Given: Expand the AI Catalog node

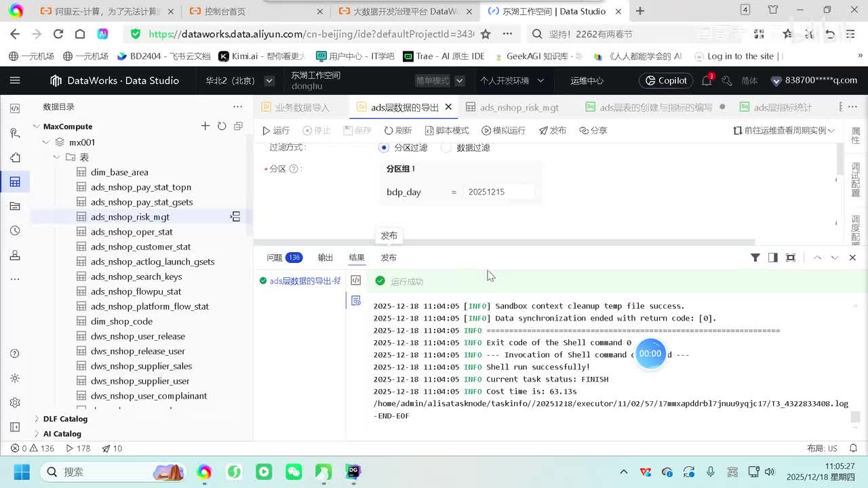Looking at the screenshot, I should coord(37,434).
